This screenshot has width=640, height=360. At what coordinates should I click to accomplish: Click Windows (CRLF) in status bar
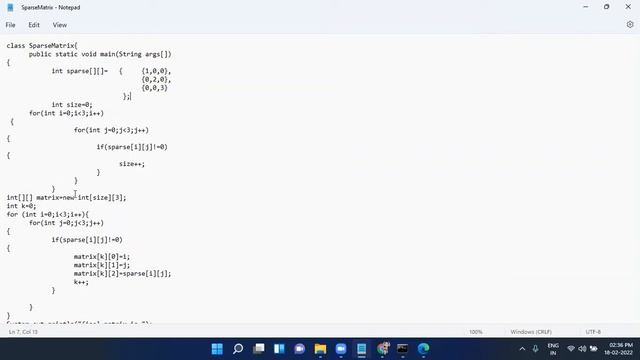pyautogui.click(x=531, y=332)
